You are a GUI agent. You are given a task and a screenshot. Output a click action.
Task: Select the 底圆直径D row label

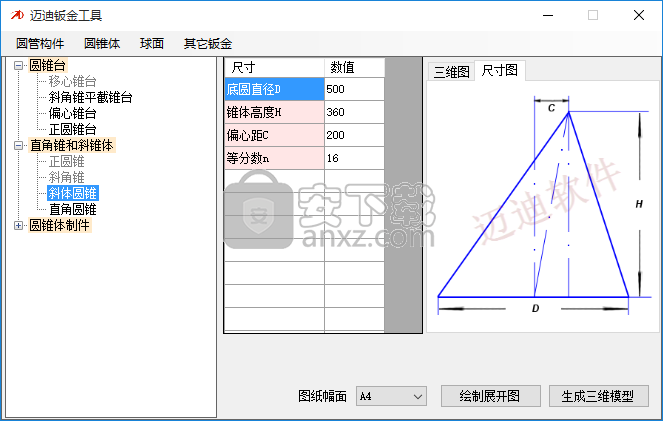click(x=274, y=89)
